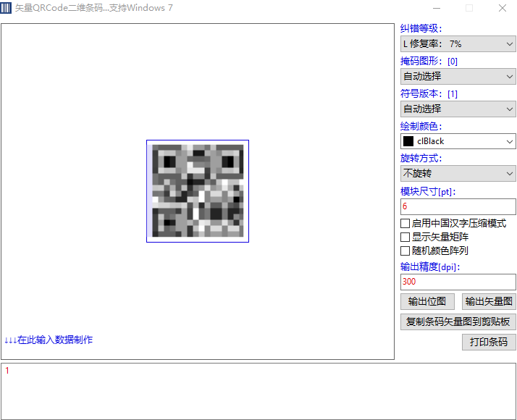Click the 掩码图形: [0] label
This screenshot has width=517, height=420.
[429, 61]
